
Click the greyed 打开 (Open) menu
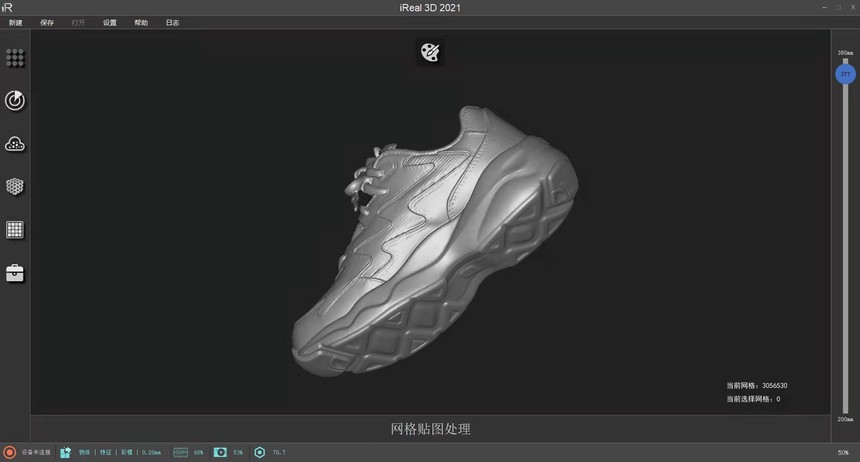click(x=78, y=22)
